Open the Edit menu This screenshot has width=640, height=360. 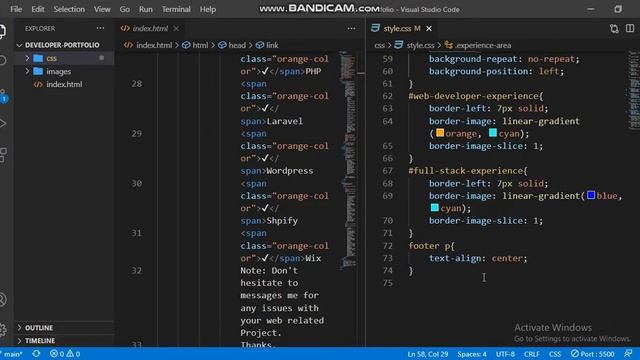coord(38,9)
